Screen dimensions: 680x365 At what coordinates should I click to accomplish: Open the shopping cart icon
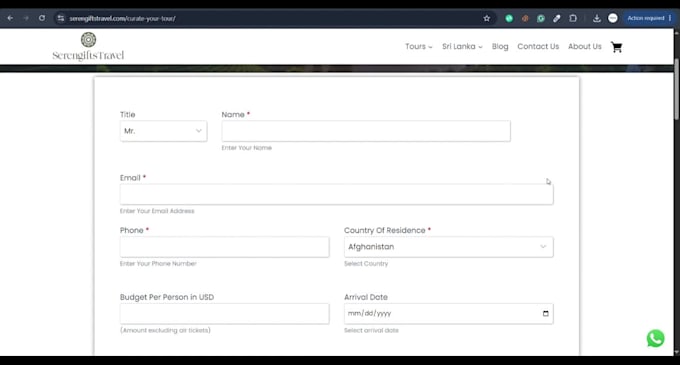pyautogui.click(x=616, y=47)
